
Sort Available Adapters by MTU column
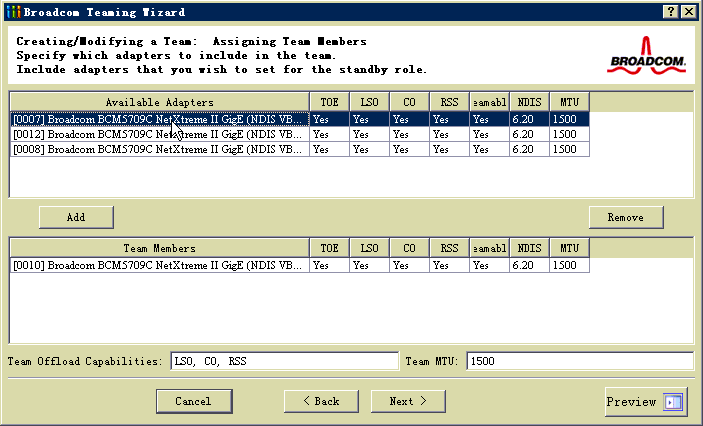(569, 102)
